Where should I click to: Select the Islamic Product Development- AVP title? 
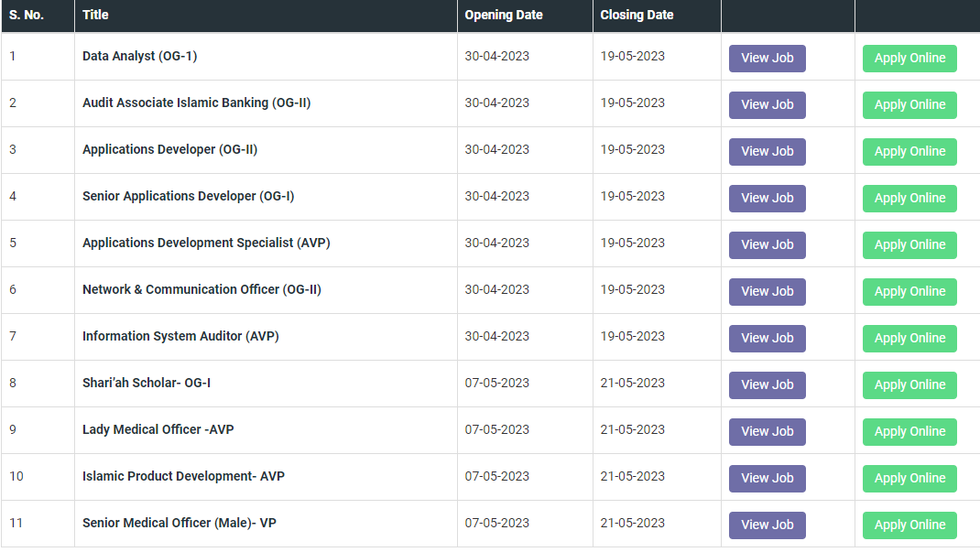[183, 476]
